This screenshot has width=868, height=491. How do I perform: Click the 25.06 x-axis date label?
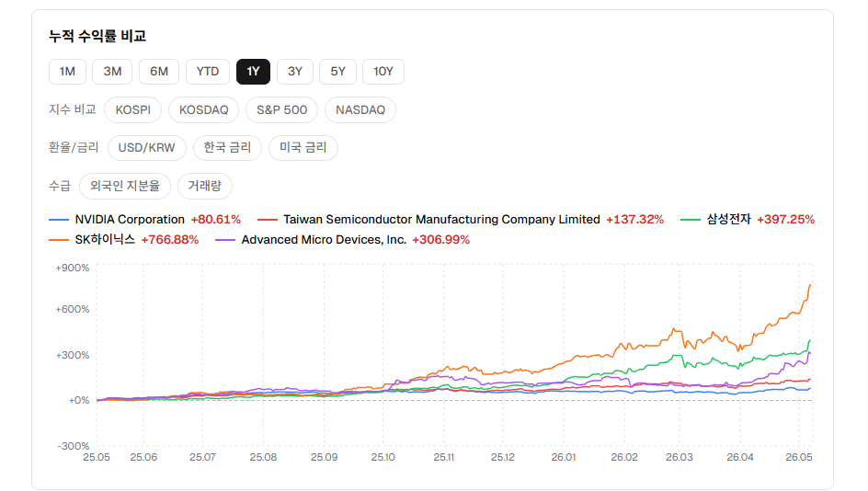click(x=143, y=457)
